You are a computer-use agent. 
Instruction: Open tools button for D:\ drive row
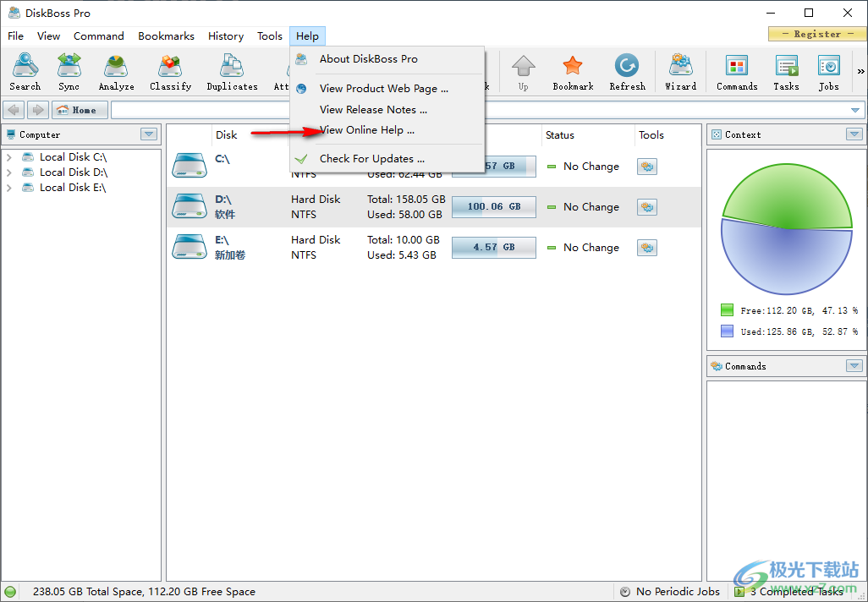click(x=646, y=207)
